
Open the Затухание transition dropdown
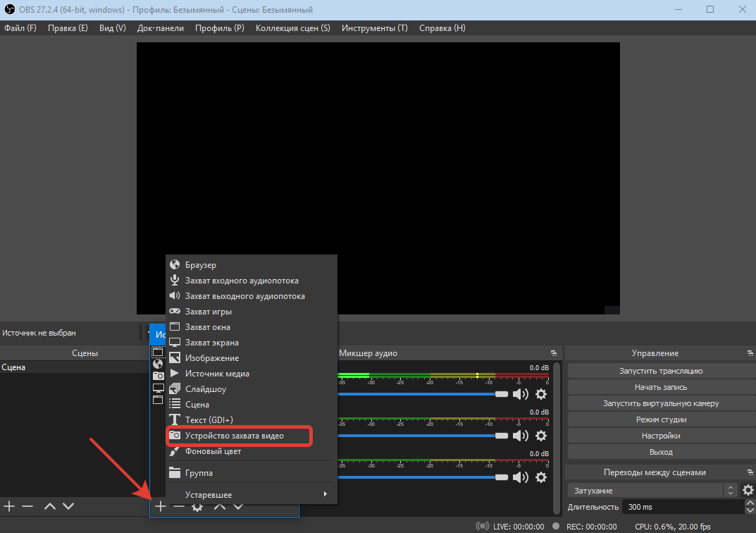[x=652, y=490]
